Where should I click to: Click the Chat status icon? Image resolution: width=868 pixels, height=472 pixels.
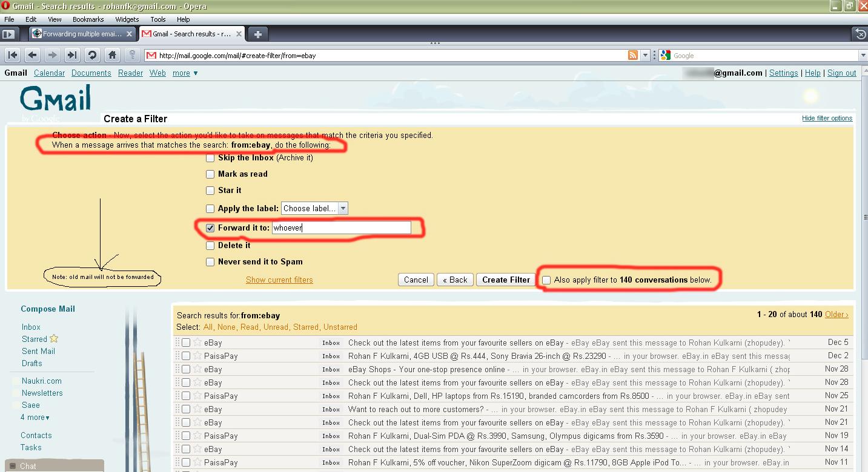(x=13, y=466)
